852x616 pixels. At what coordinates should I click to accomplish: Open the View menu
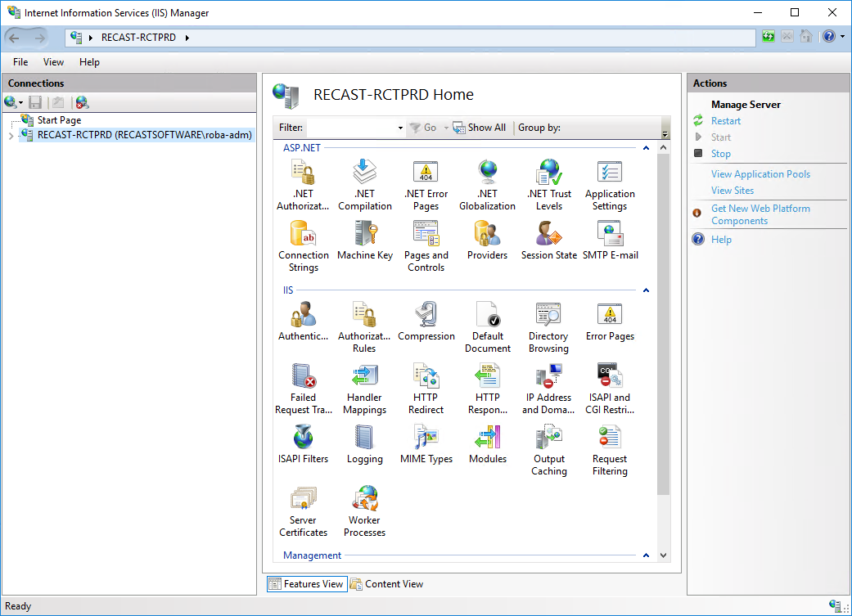click(x=53, y=62)
